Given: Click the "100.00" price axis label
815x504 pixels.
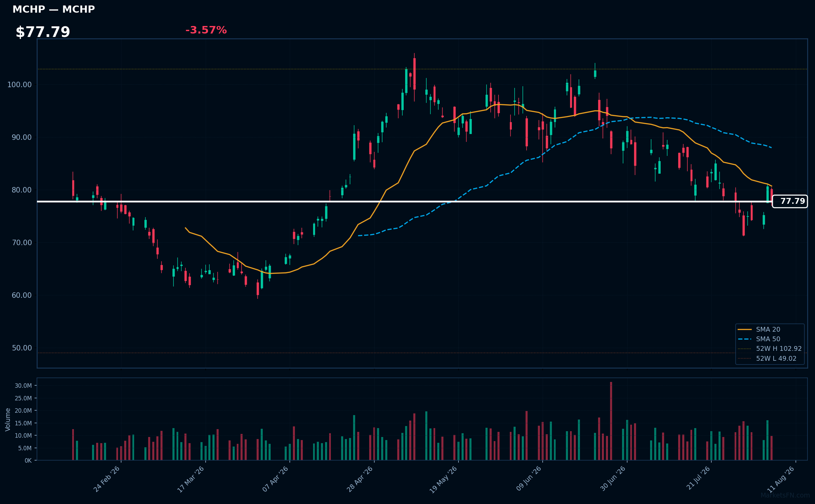Looking at the screenshot, I should [20, 84].
